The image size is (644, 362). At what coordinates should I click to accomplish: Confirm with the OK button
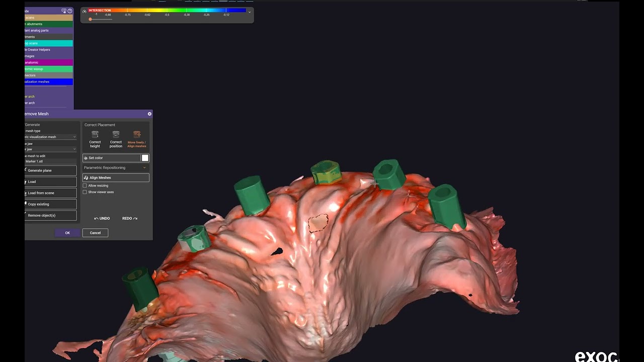[x=67, y=233]
